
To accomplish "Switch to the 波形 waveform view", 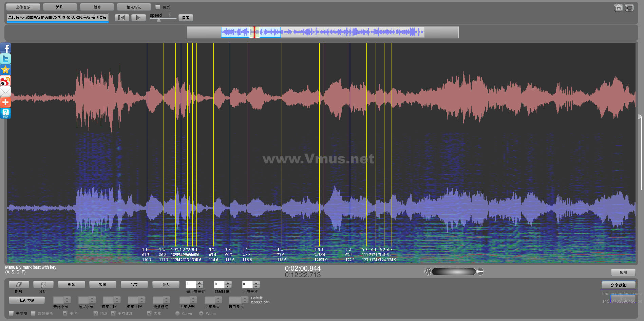I will (60, 7).
